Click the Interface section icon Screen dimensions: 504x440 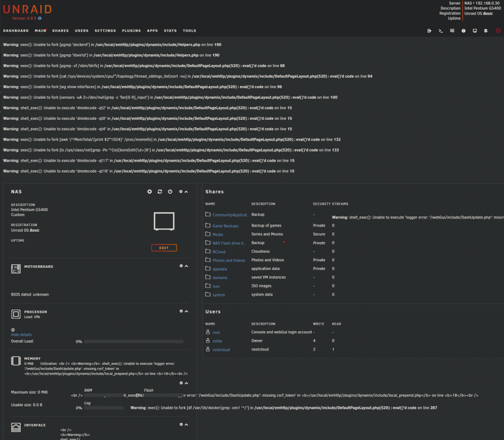click(x=16, y=427)
